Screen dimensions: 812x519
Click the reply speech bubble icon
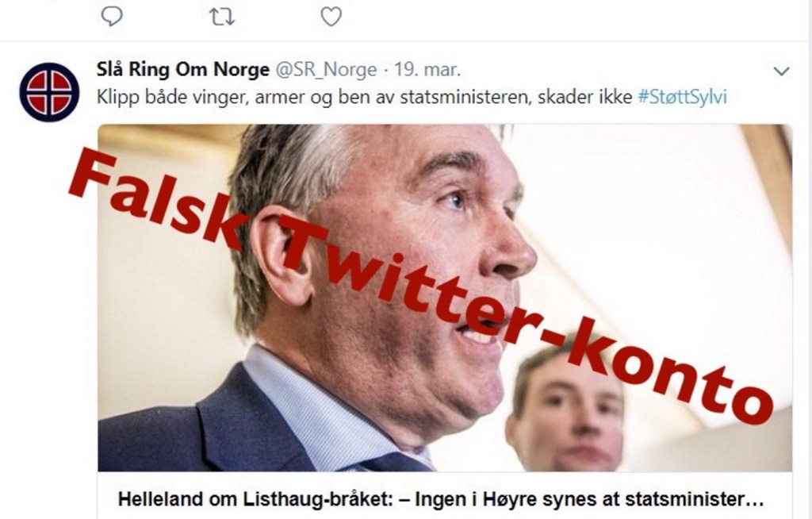(111, 17)
